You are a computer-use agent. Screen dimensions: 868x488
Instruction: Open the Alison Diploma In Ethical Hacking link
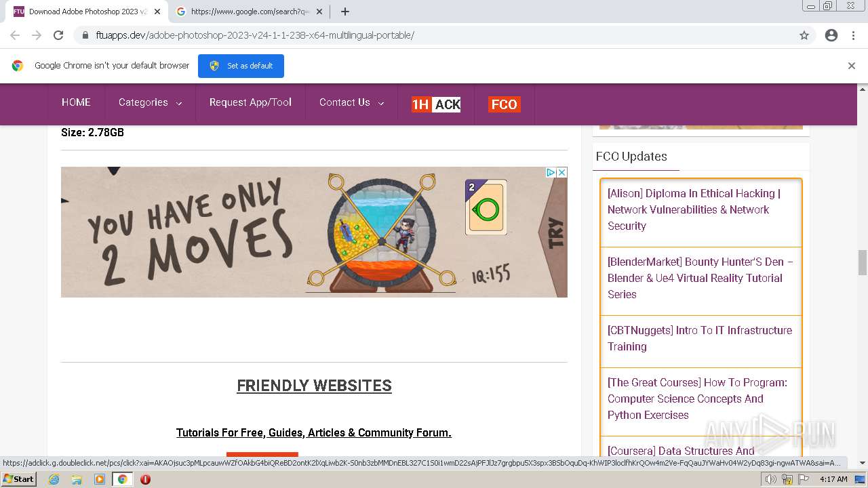coord(694,209)
